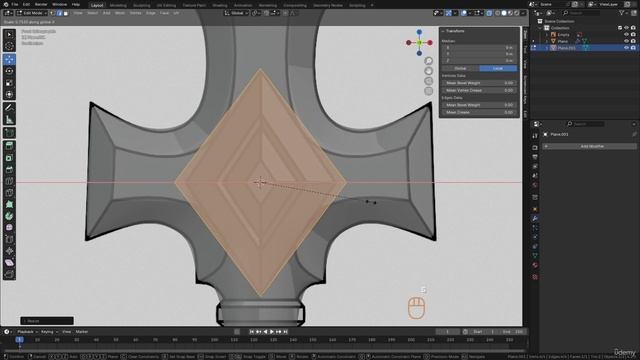
Task: Select the Edge Slide tool
Action: [x=9, y=239]
